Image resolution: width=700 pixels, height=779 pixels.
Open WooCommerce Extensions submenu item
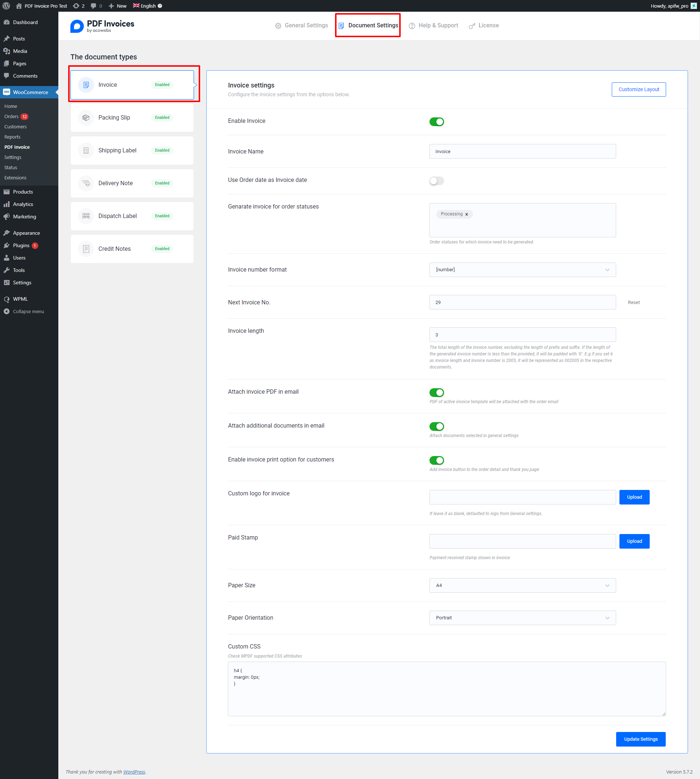[x=15, y=178]
